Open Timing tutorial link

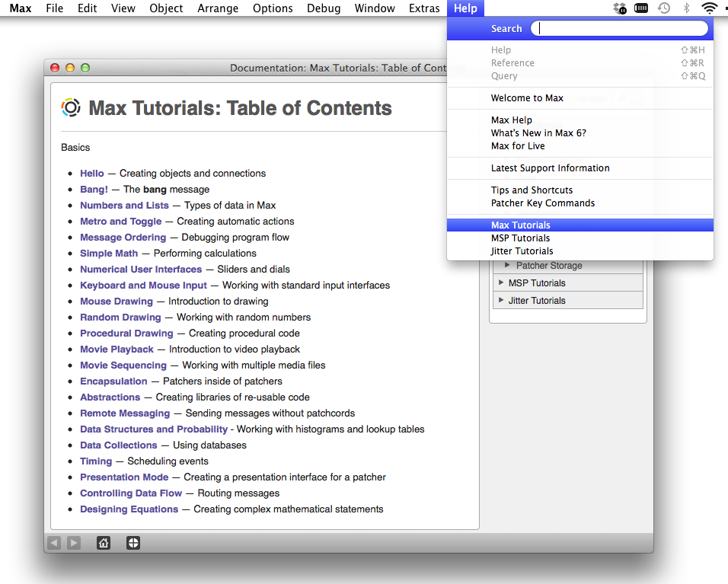click(96, 461)
